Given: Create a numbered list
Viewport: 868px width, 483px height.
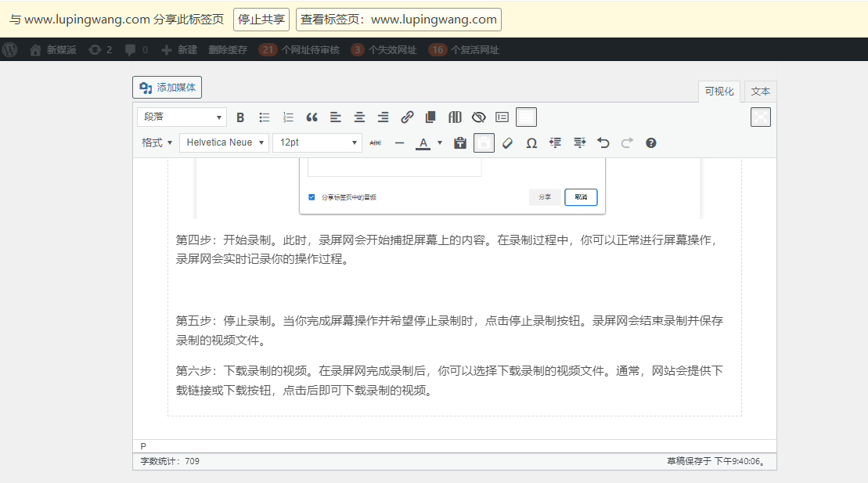Looking at the screenshot, I should 288,117.
